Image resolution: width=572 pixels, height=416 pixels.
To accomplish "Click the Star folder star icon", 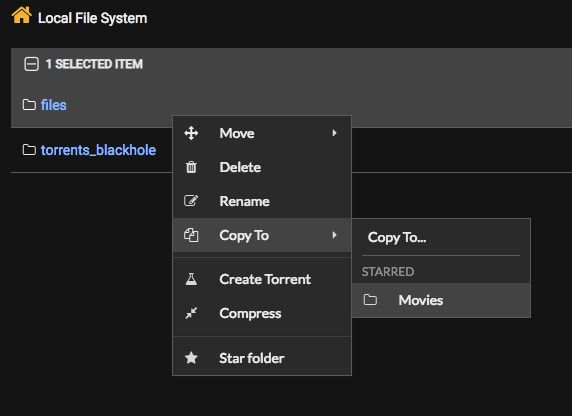I will click(x=191, y=358).
